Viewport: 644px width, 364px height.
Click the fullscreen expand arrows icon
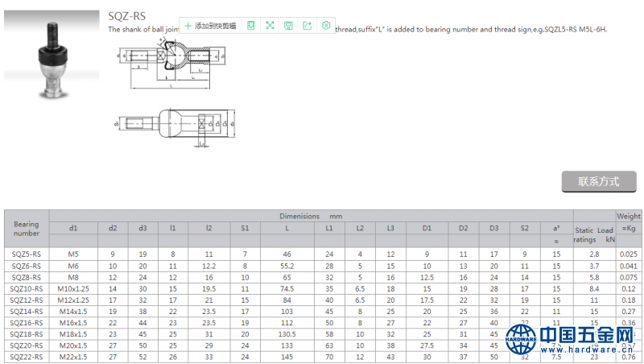pyautogui.click(x=270, y=26)
